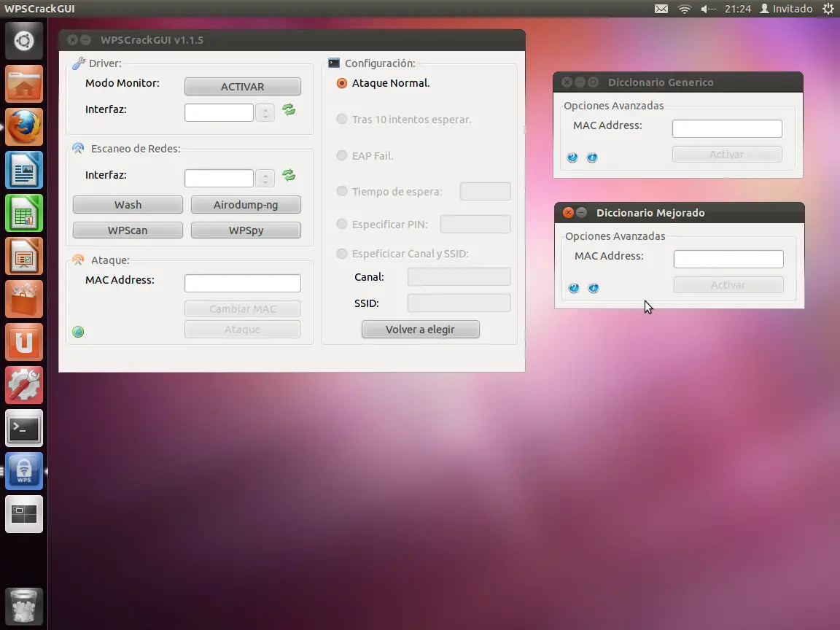Screen dimensions: 840x630
Task: Click Diccionario Generico window title bar
Action: 678,82
